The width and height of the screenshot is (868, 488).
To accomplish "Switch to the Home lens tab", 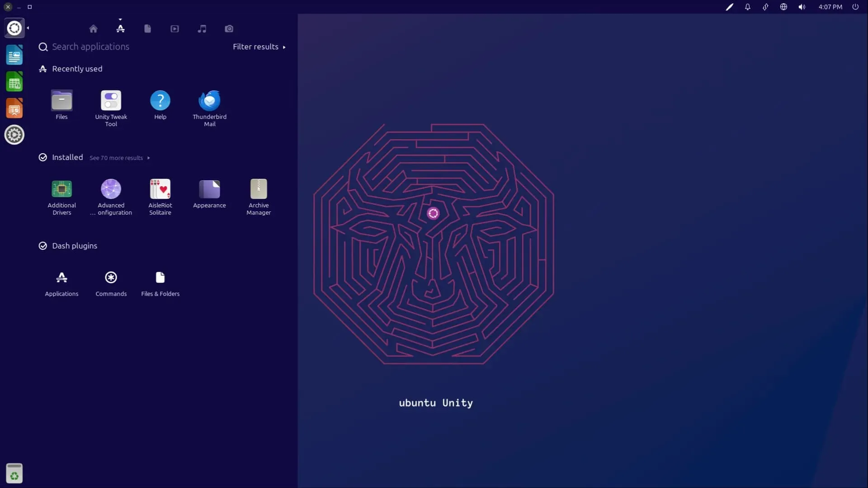I will click(x=93, y=29).
